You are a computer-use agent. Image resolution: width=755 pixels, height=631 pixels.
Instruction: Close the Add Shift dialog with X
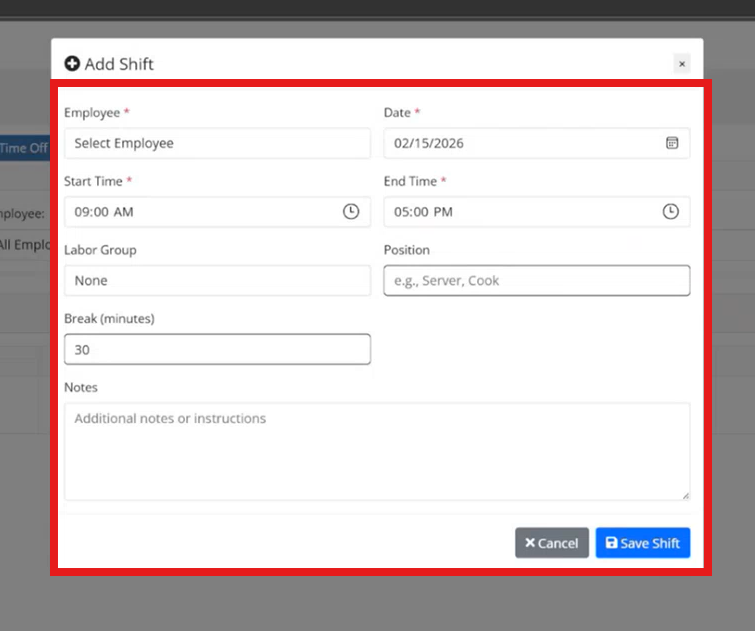(682, 64)
